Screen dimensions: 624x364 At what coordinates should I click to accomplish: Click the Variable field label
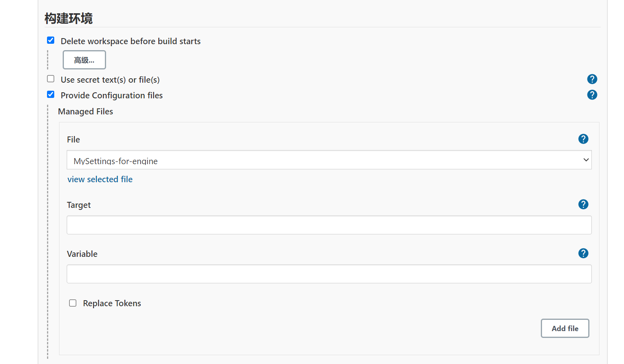coord(82,254)
